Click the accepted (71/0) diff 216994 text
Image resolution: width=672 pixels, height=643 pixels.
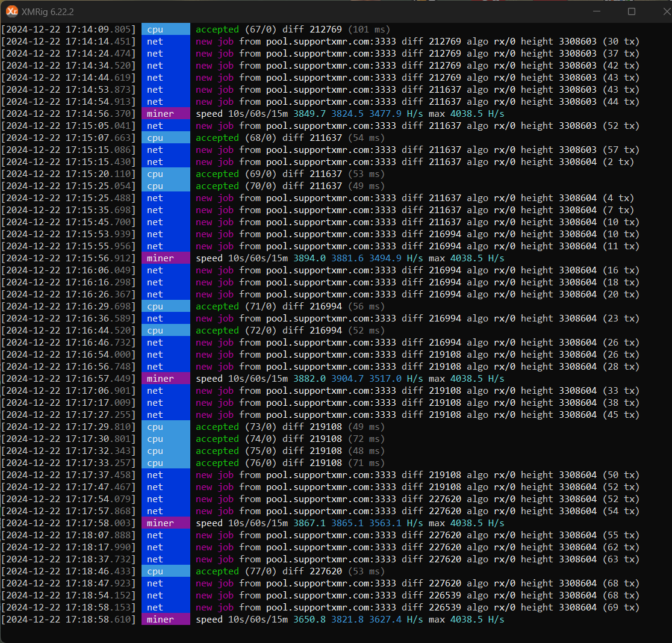pyautogui.click(x=269, y=306)
